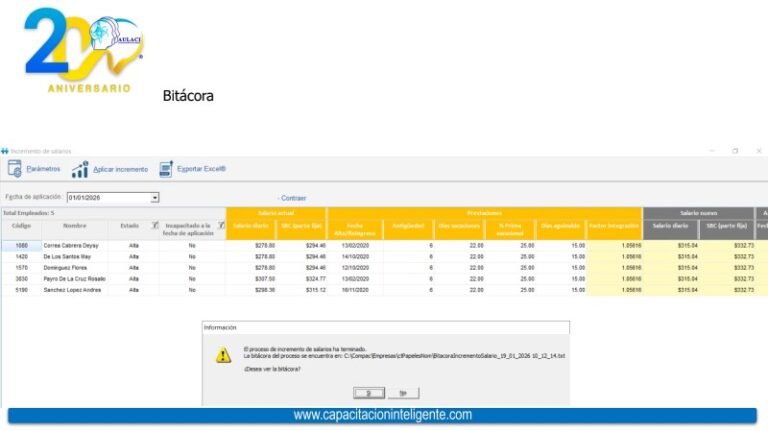768x431 pixels.
Task: Click the Salario actual group header
Action: click(276, 213)
